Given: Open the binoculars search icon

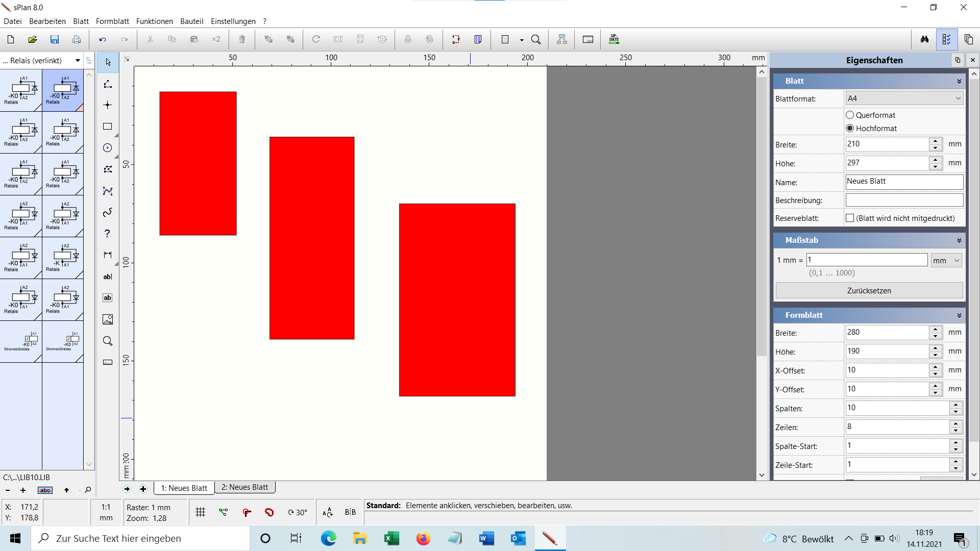Looking at the screenshot, I should tap(924, 39).
